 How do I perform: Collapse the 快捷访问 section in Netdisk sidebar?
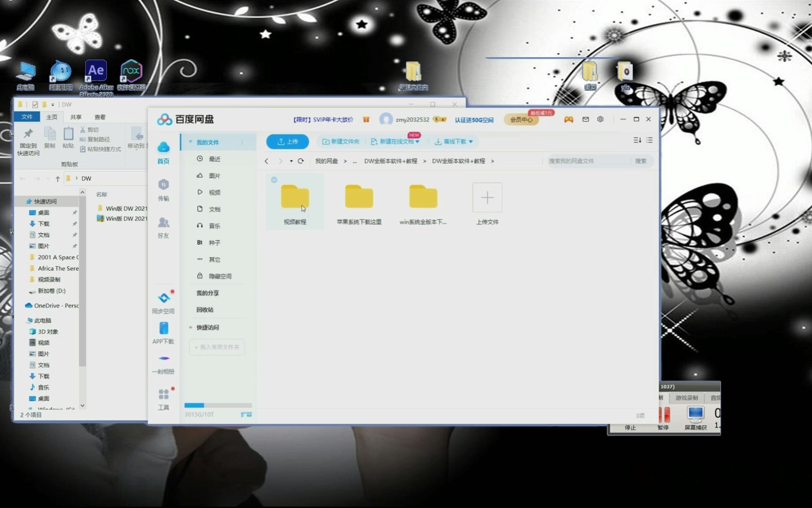point(190,327)
